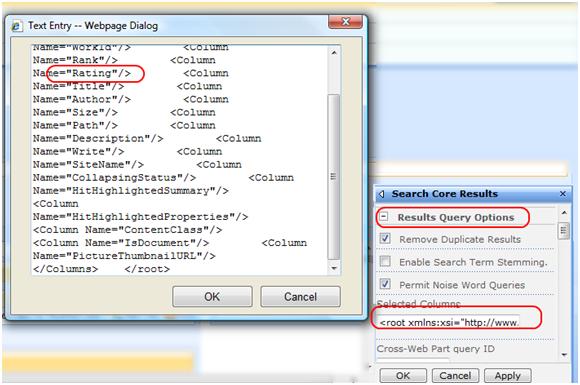This screenshot has height=385, width=580.
Task: Click the Name="Description"/> text line
Action: coord(98,138)
